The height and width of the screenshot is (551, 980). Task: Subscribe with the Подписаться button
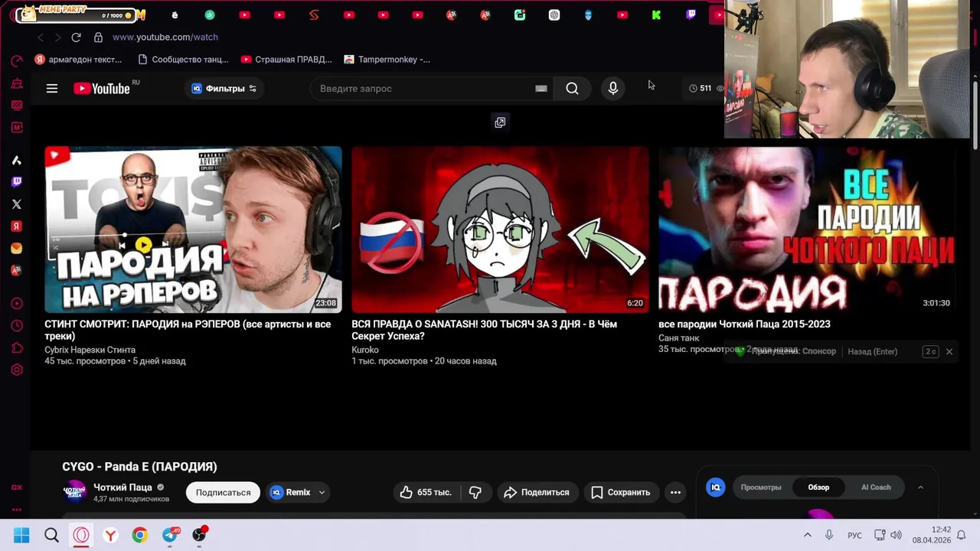pos(223,493)
